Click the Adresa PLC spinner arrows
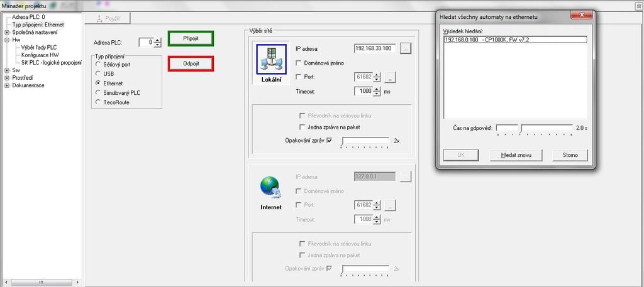The image size is (644, 287). pyautogui.click(x=158, y=42)
